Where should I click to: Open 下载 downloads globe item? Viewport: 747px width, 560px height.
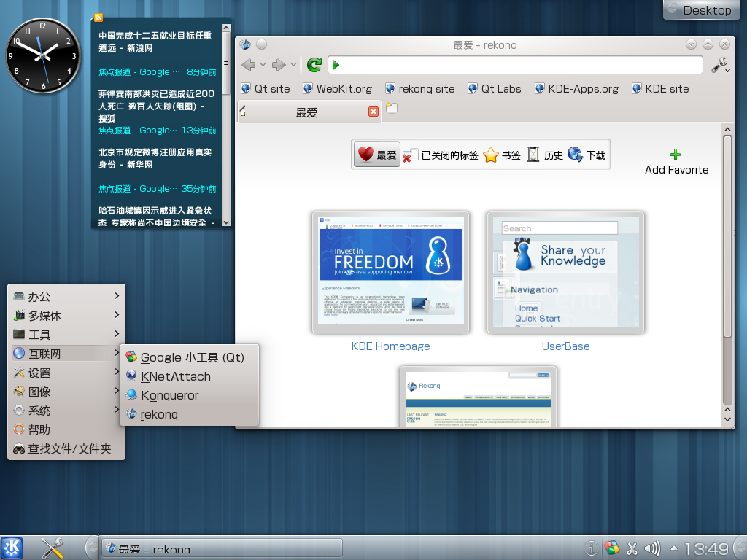pos(586,155)
